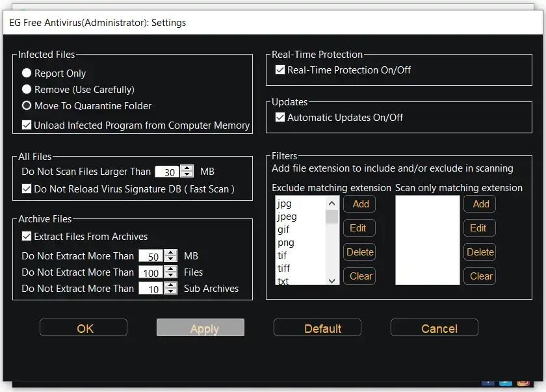The width and height of the screenshot is (546, 392).
Task: Increase the scan file size MB limit
Action: (187, 168)
